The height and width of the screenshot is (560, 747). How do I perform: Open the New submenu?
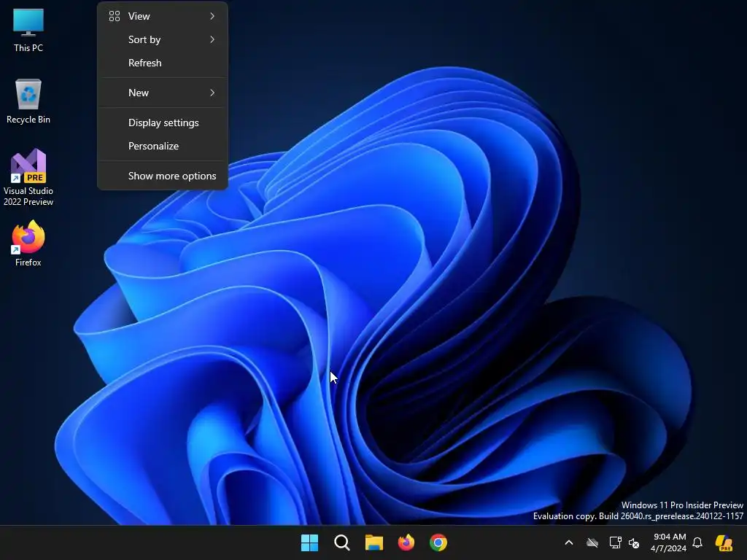tap(163, 93)
